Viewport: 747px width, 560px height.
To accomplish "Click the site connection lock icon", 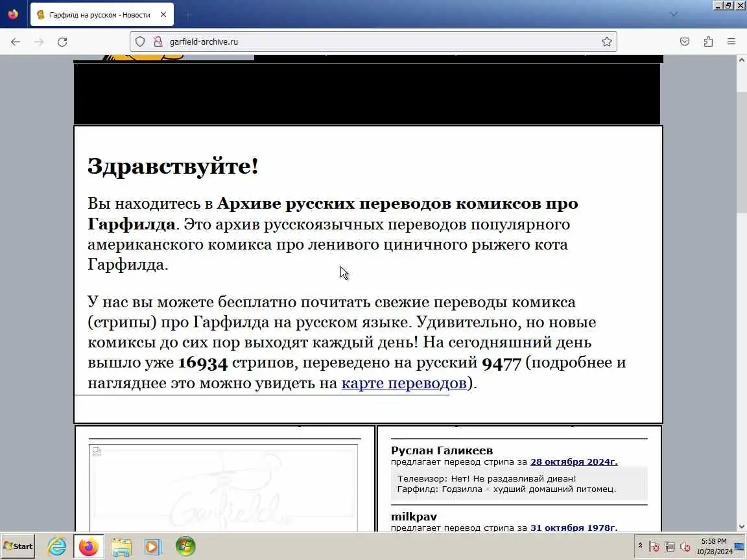I will pos(158,42).
